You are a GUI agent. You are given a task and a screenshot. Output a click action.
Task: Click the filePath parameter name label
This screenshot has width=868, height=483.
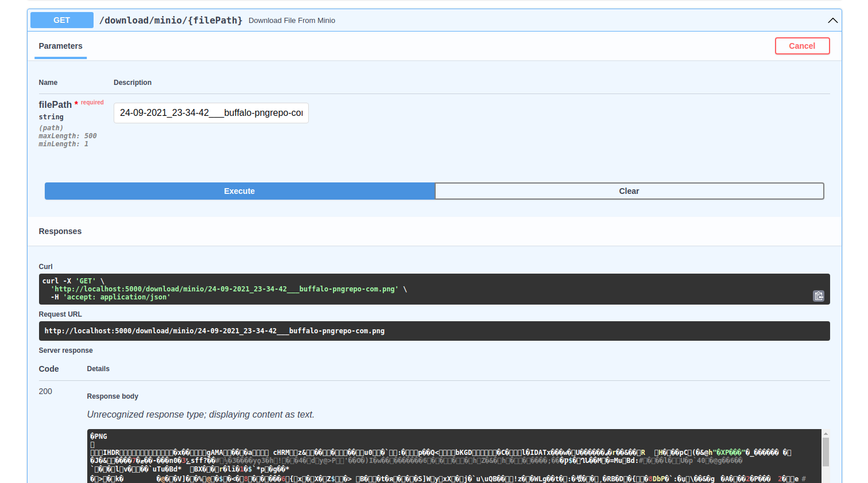55,104
